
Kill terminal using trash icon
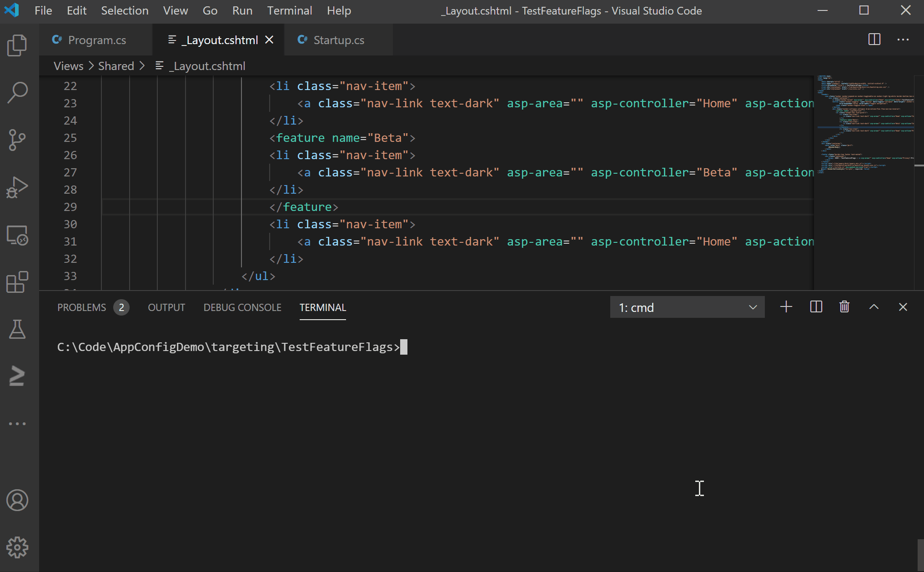click(x=844, y=307)
